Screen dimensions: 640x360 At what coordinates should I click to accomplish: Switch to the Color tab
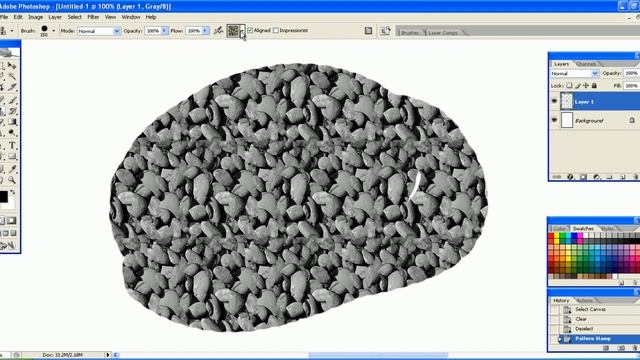560,229
